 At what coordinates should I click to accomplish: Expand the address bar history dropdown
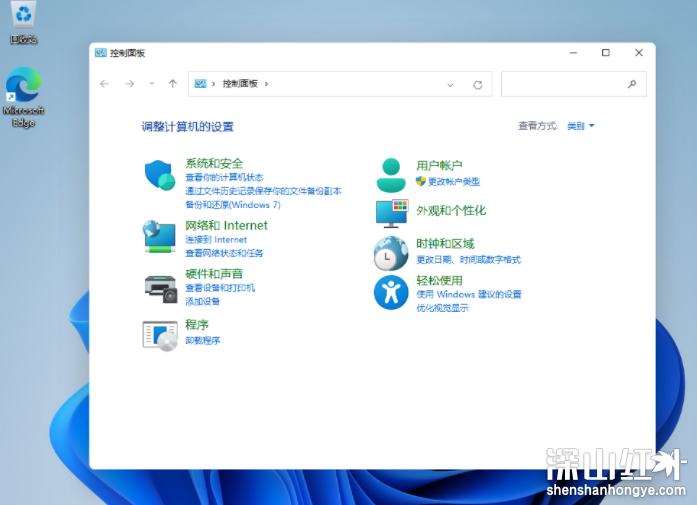[x=450, y=84]
